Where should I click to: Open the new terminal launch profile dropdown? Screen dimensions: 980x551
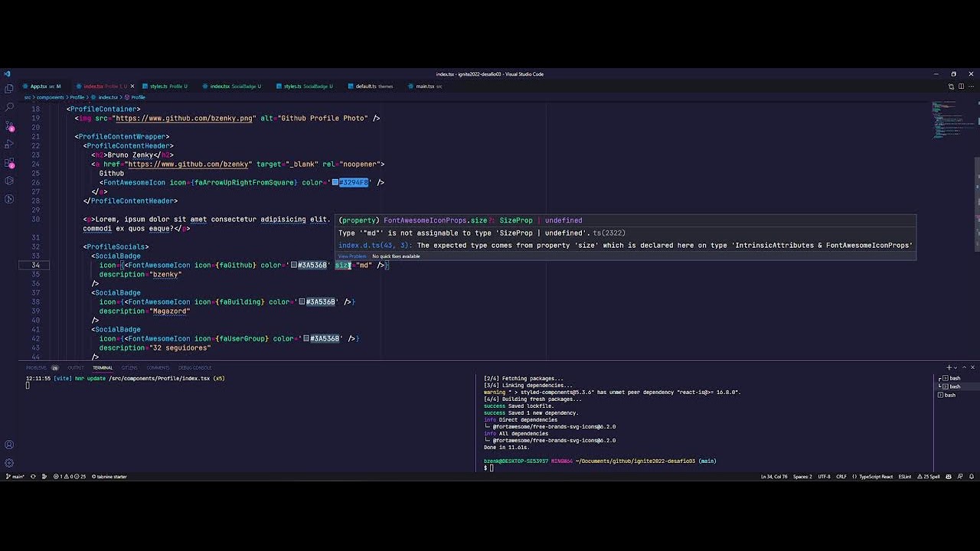click(955, 367)
